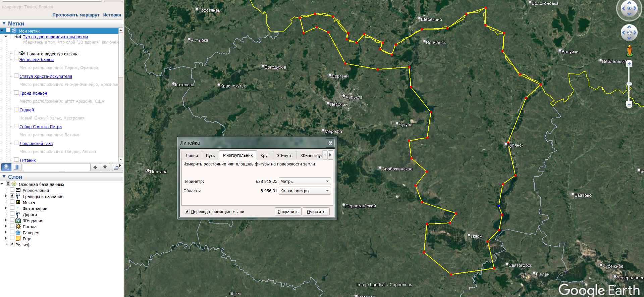Viewport: 644px width, 297px height.
Task: Click the places filter text field
Action: point(56,167)
